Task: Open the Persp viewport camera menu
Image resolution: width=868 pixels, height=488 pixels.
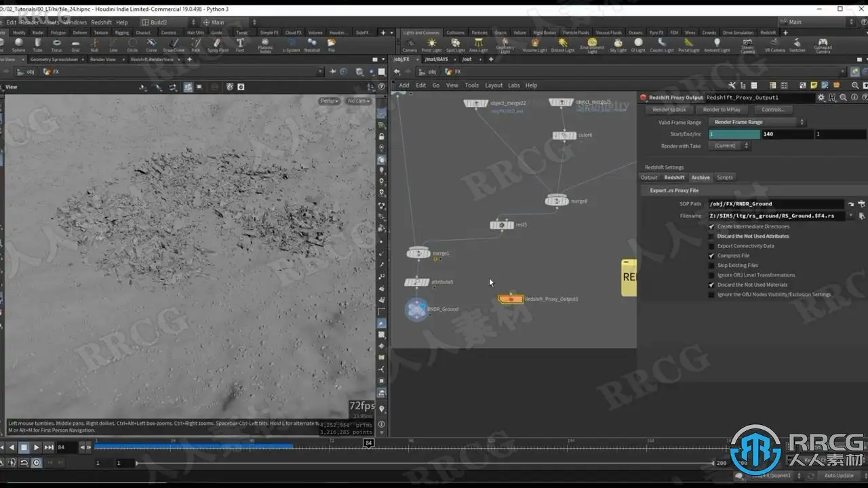Action: [x=329, y=101]
